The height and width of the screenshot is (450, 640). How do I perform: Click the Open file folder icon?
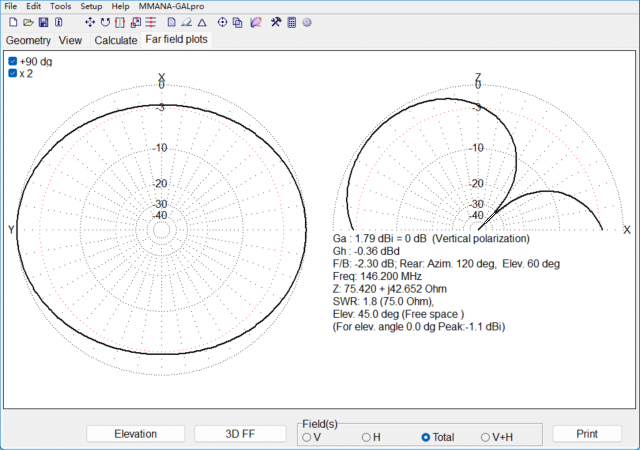tap(28, 22)
